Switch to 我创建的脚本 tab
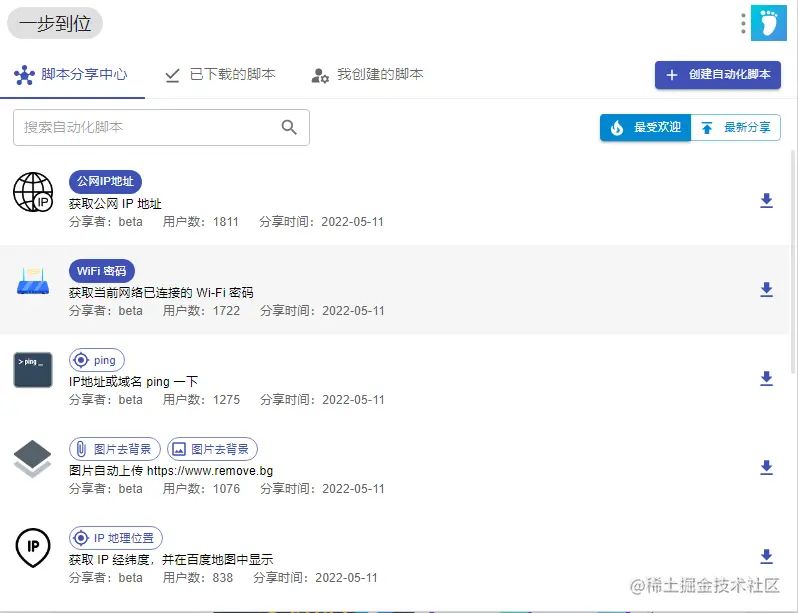 [367, 75]
